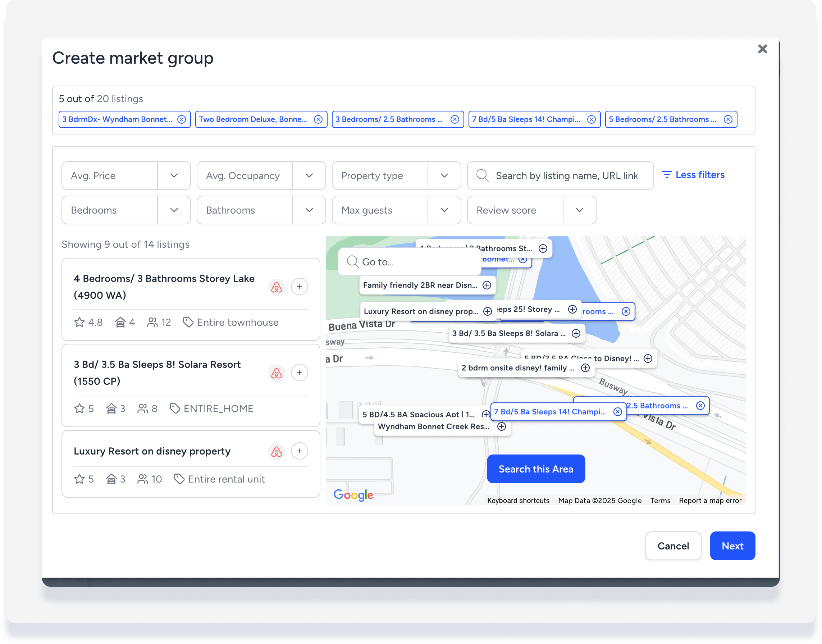Click the Next button
822x644 pixels.
732,545
